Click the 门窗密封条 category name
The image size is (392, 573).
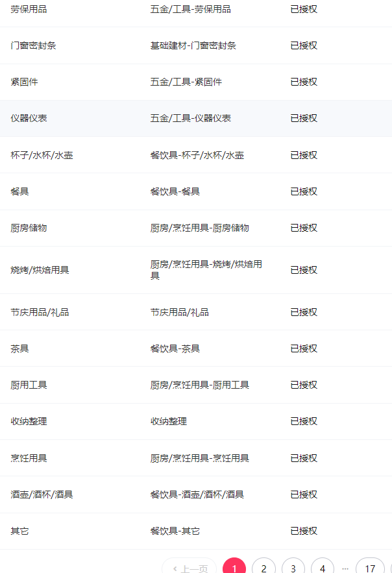[34, 45]
